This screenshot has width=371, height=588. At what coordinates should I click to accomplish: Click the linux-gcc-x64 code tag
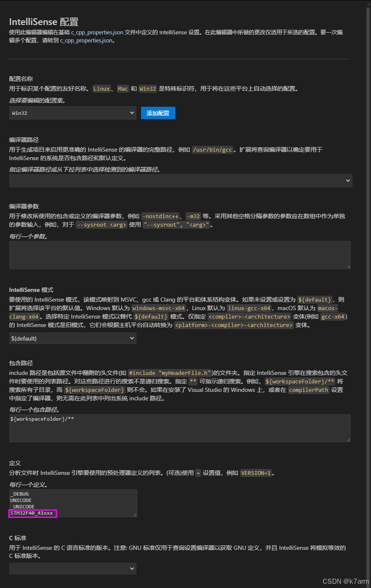coord(249,308)
